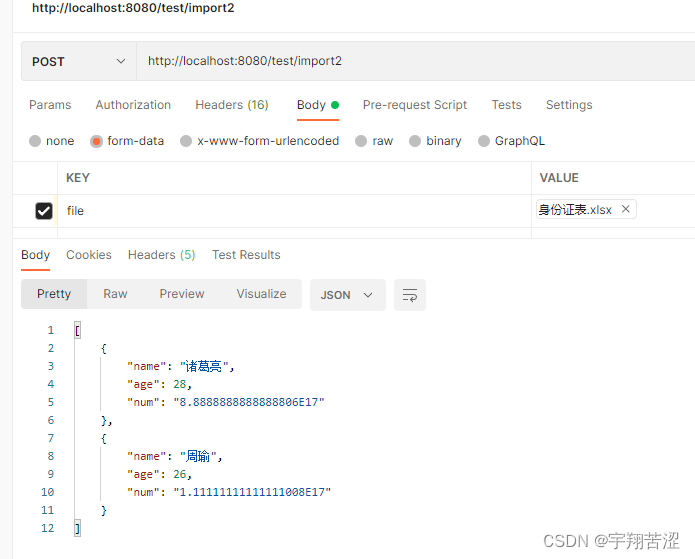Switch to Test Results tab
The width and height of the screenshot is (695, 559).
click(246, 255)
